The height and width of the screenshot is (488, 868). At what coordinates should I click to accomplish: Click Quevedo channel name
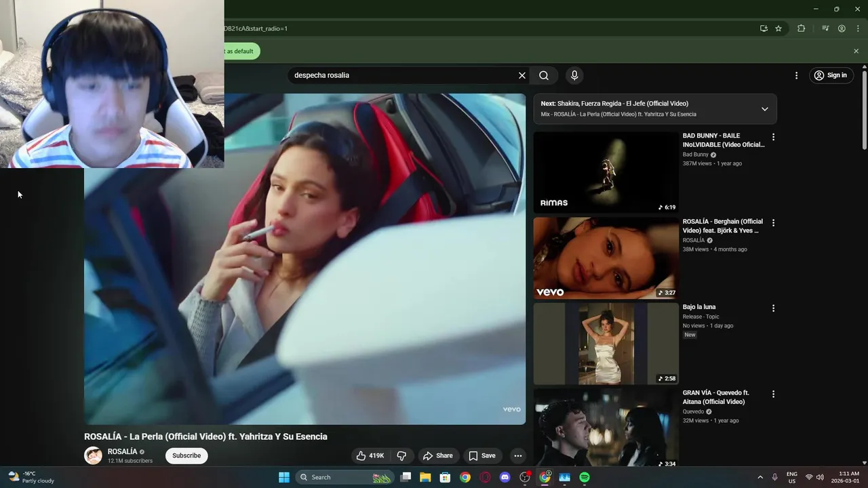[x=694, y=411]
